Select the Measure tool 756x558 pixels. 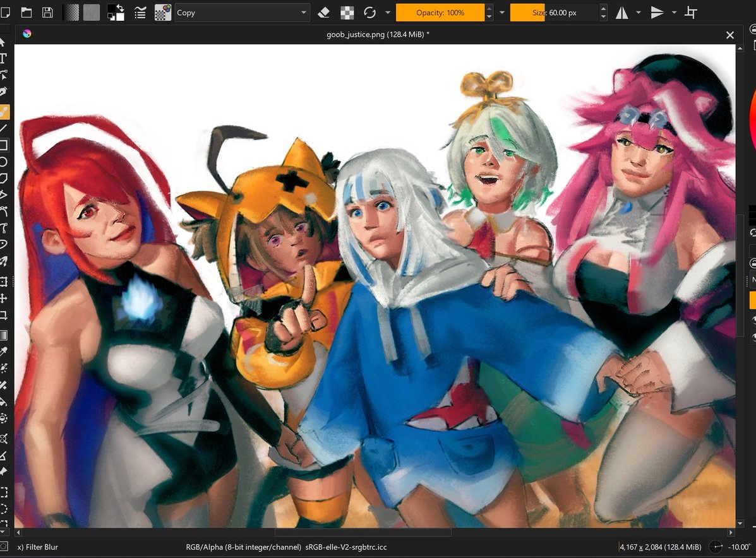tap(3, 455)
